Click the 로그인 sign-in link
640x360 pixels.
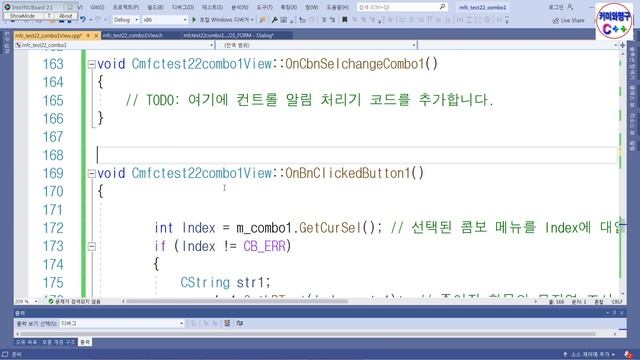click(556, 7)
